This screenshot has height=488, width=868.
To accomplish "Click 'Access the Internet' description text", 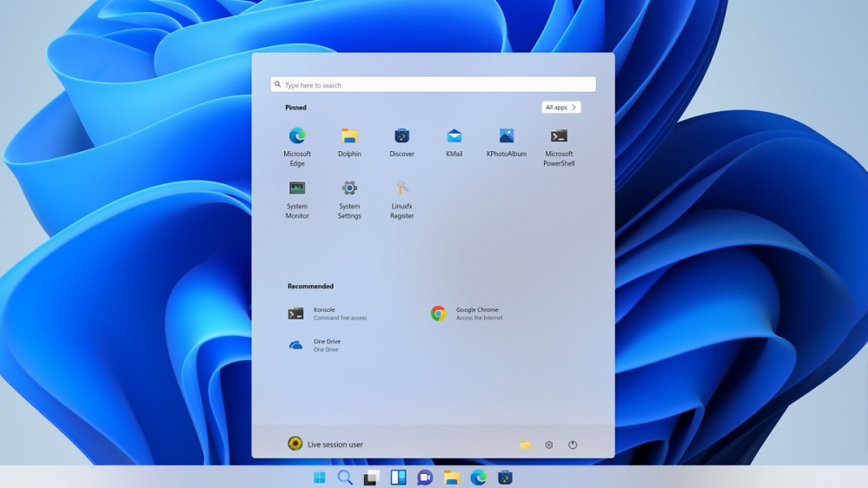I will point(480,318).
